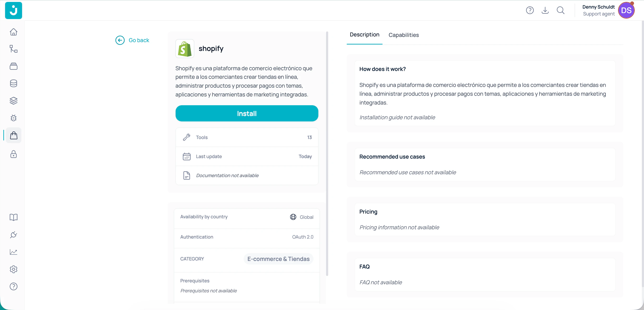
Task: Open the database panel in the sidebar
Action: click(14, 83)
